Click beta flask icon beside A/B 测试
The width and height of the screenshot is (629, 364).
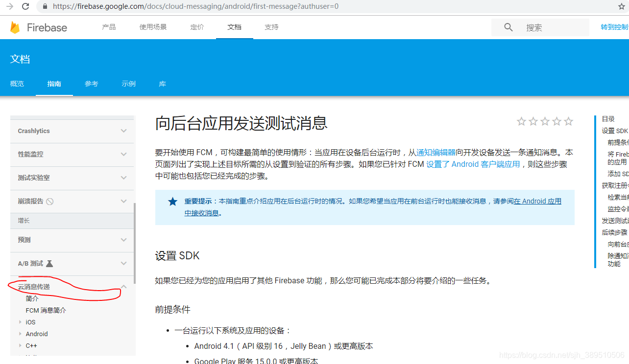pos(49,263)
